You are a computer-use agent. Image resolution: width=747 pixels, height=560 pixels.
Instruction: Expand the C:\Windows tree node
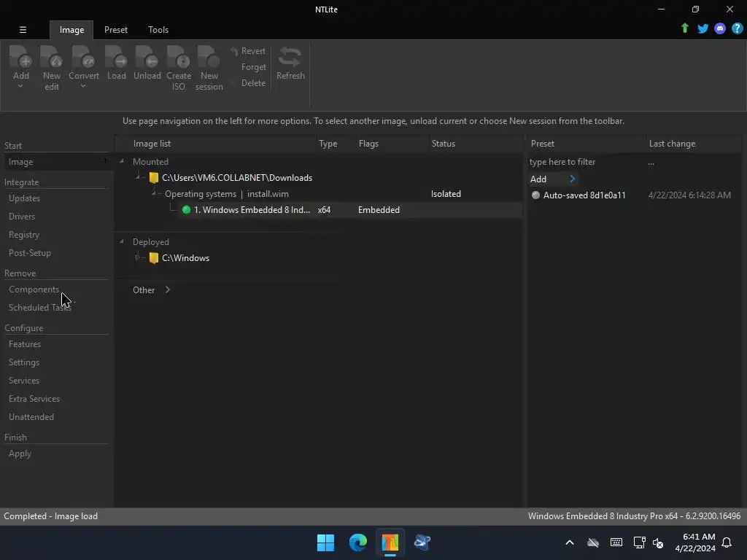pyautogui.click(x=138, y=257)
